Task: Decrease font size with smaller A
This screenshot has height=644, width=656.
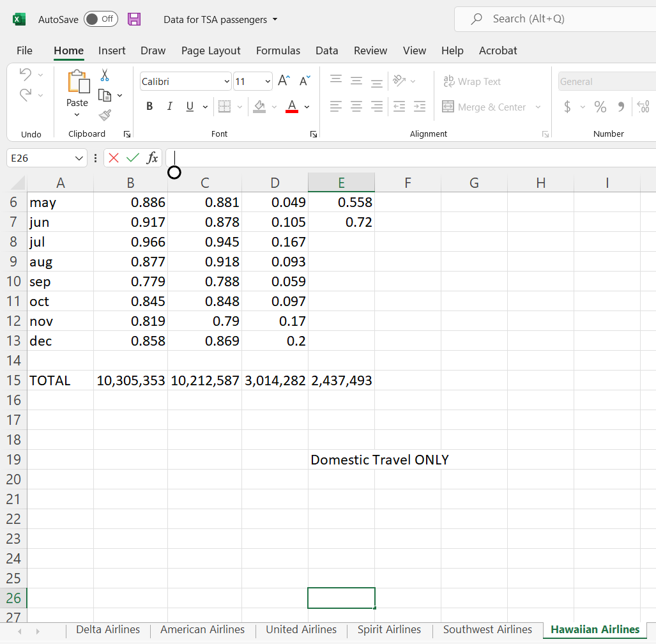Action: pos(305,80)
